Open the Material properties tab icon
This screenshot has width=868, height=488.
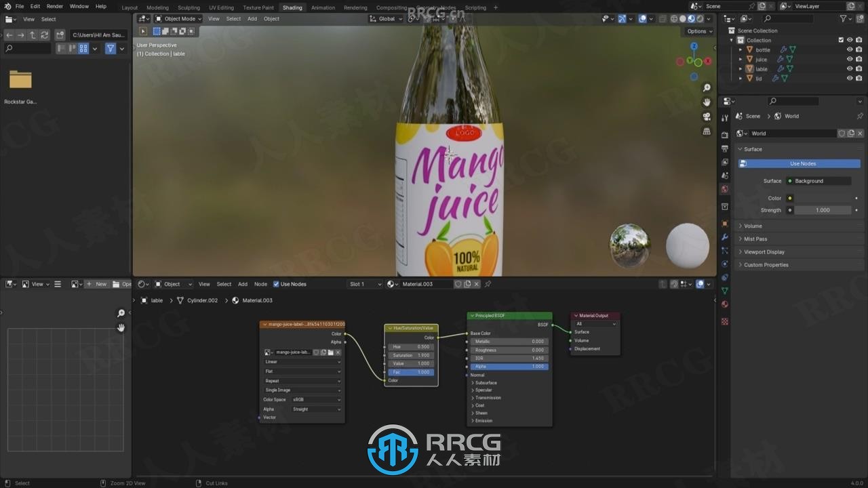tap(725, 304)
